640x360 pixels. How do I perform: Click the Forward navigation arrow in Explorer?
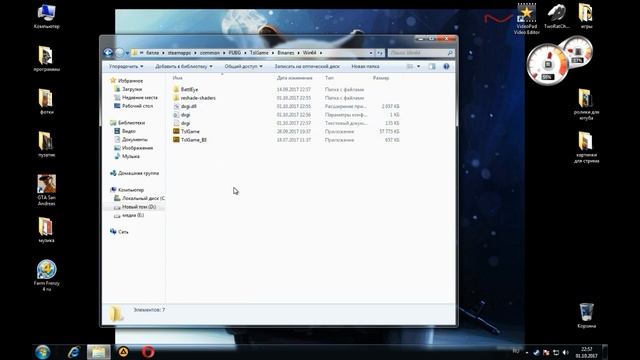pyautogui.click(x=119, y=53)
